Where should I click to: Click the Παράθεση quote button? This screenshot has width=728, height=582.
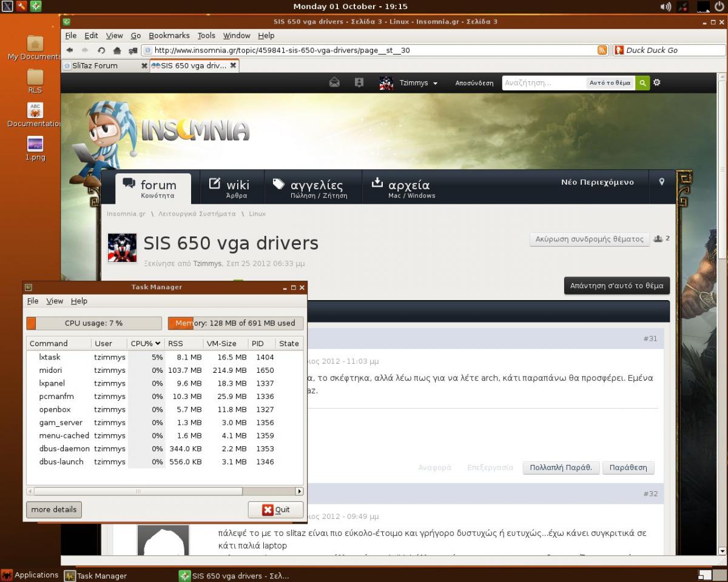(629, 467)
